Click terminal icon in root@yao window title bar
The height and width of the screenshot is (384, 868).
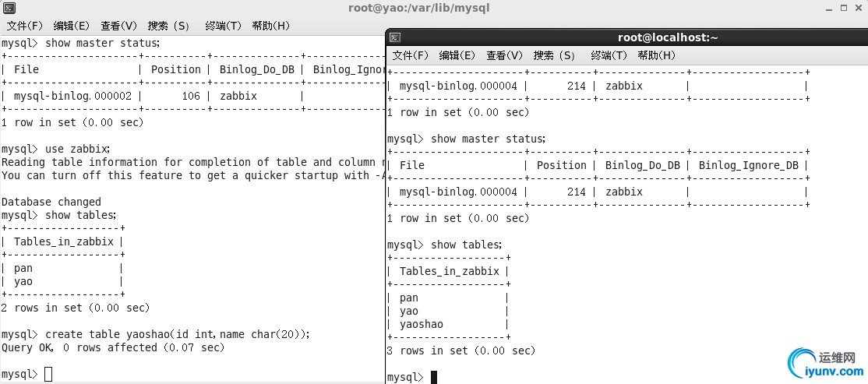pos(9,8)
